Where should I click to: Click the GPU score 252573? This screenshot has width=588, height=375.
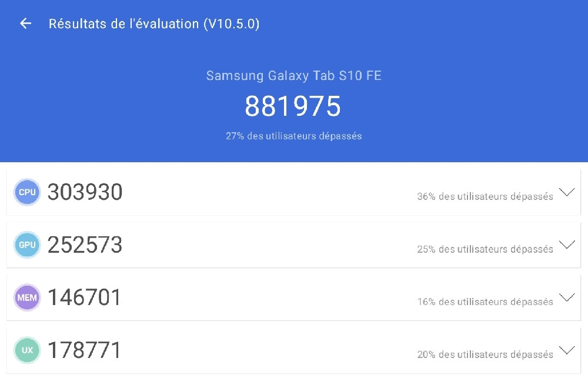click(x=85, y=245)
